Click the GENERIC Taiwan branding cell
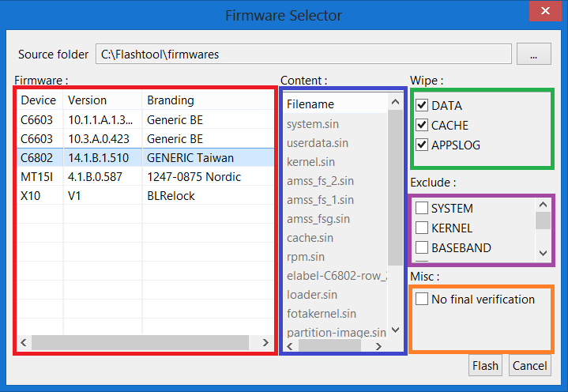The width and height of the screenshot is (568, 392). tap(208, 157)
